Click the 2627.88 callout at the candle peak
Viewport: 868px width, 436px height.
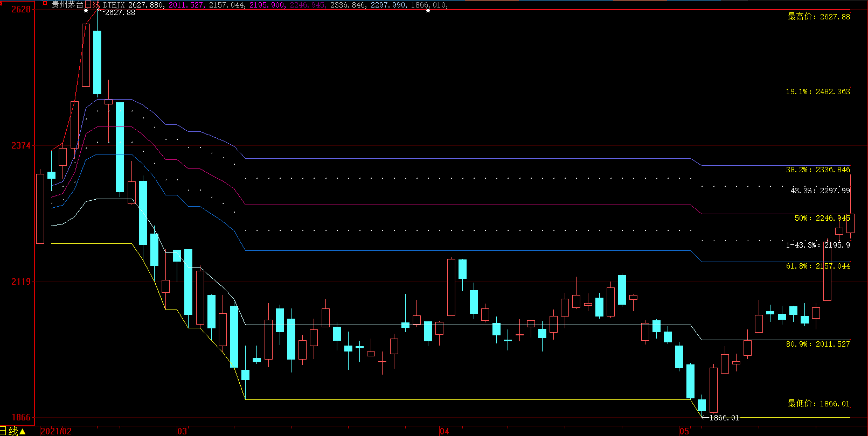tap(120, 12)
